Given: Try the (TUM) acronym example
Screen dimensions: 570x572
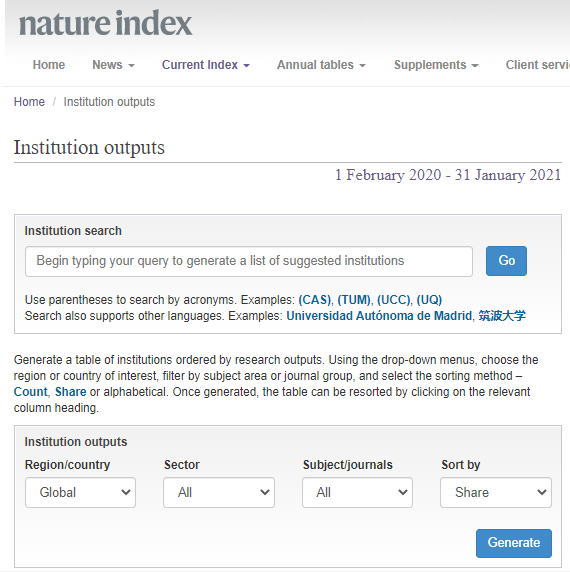Looking at the screenshot, I should click(354, 300).
